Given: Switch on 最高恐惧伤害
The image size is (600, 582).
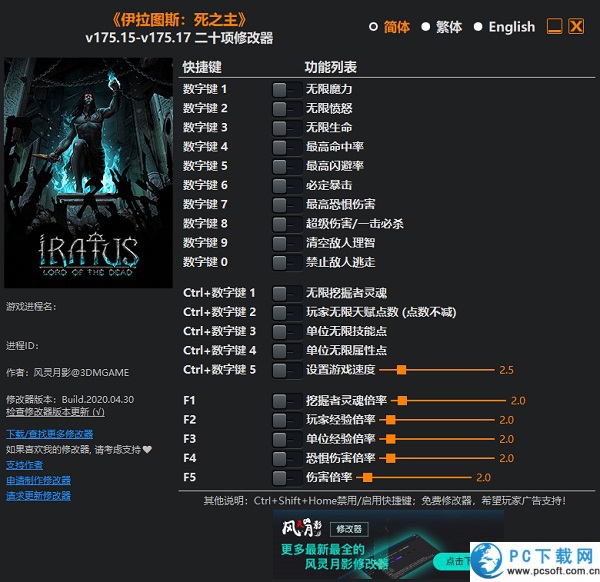Looking at the screenshot, I should tap(287, 205).
